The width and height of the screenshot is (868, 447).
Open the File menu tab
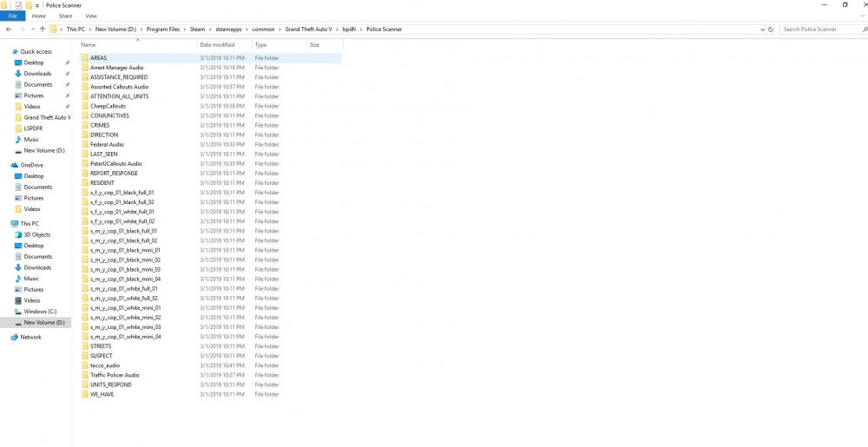point(12,16)
